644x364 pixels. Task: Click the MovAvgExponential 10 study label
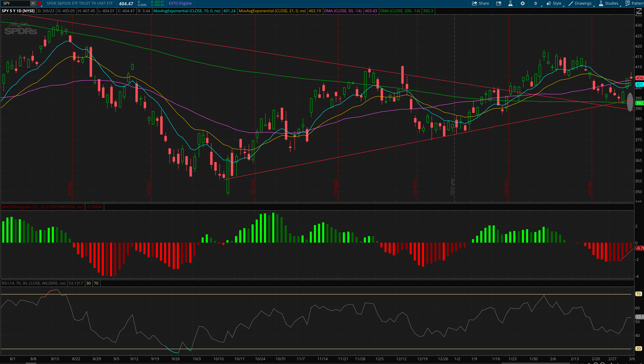(187, 11)
